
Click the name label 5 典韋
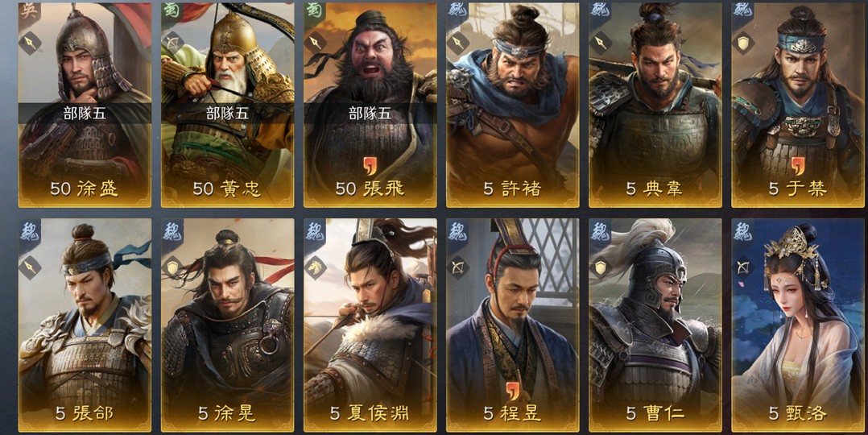[655, 188]
